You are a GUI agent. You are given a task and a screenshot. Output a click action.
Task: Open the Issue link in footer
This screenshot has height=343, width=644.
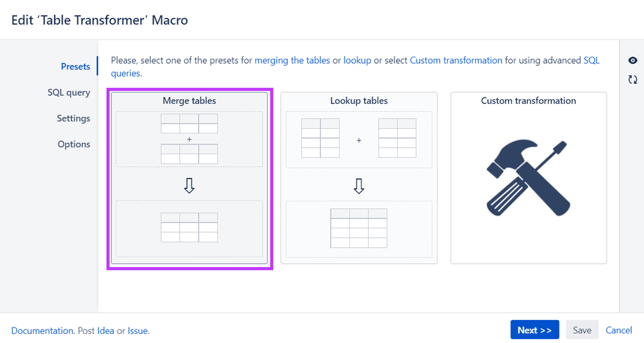click(137, 331)
